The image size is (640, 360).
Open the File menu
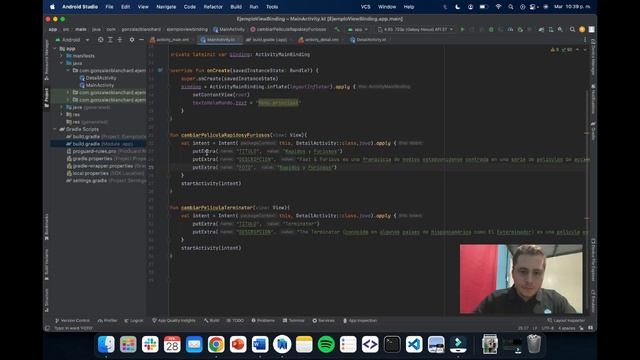[109, 7]
